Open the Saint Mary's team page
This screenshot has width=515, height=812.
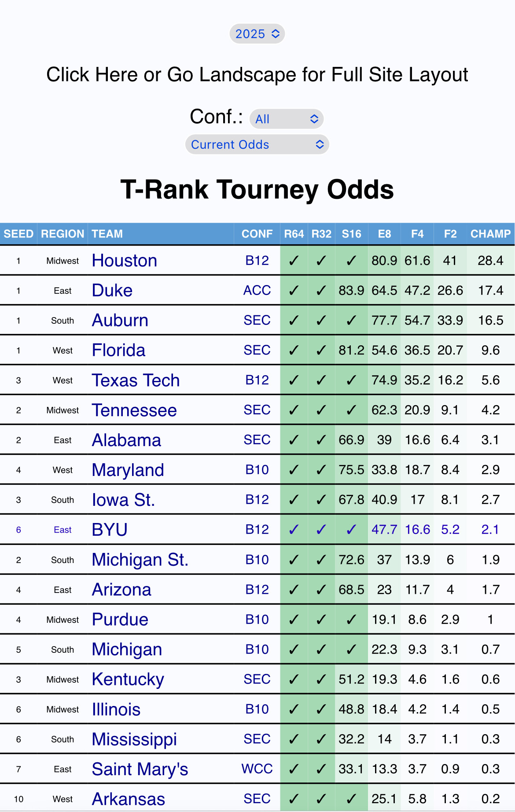(140, 769)
